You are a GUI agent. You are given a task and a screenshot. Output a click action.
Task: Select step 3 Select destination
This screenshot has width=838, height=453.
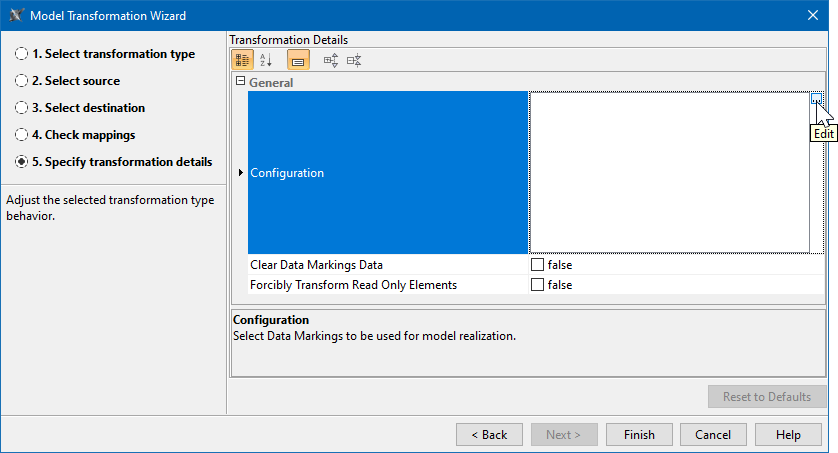tap(80, 108)
